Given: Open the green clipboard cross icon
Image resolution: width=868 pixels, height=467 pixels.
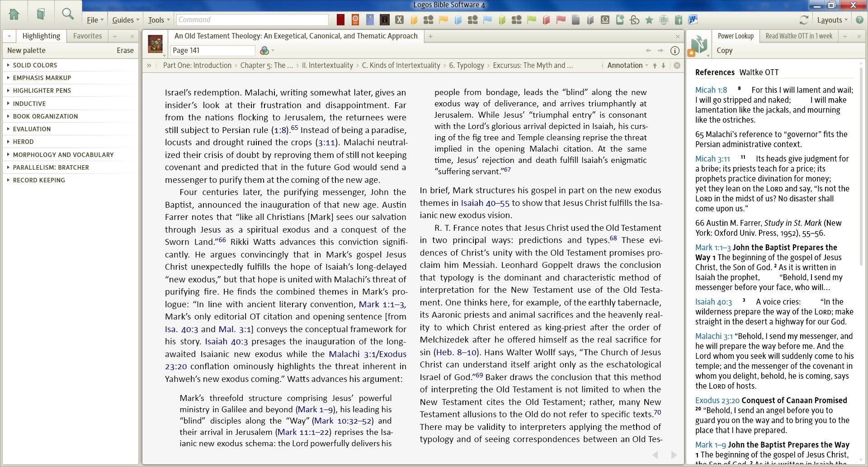Looking at the screenshot, I should tap(679, 19).
